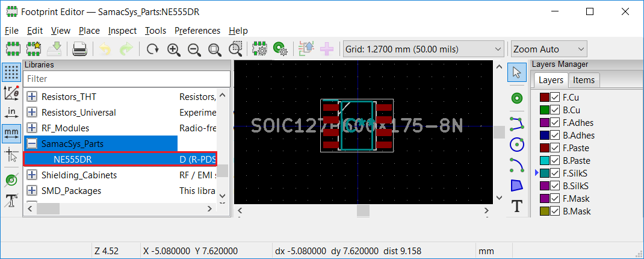The image size is (644, 259).
Task: Click the library tree horizontal scrollbar thumb
Action: pyautogui.click(x=48, y=209)
